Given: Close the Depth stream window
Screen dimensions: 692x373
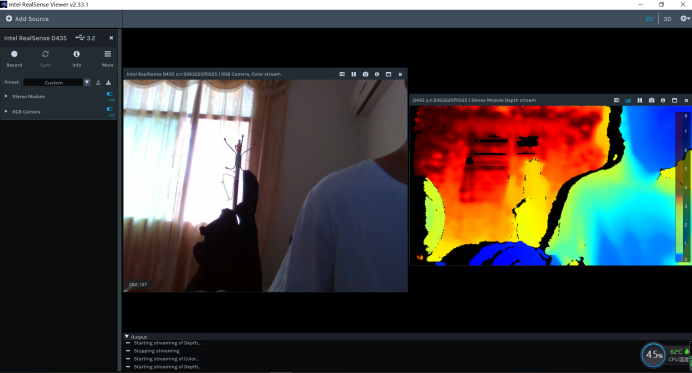Looking at the screenshot, I should (686, 100).
